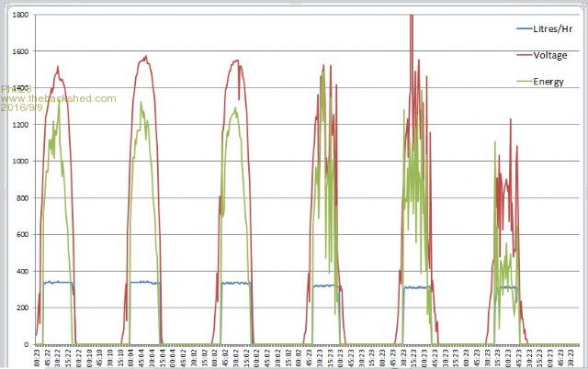This screenshot has width=588, height=369.
Task: Click the 1600 y-axis label
Action: coord(17,52)
